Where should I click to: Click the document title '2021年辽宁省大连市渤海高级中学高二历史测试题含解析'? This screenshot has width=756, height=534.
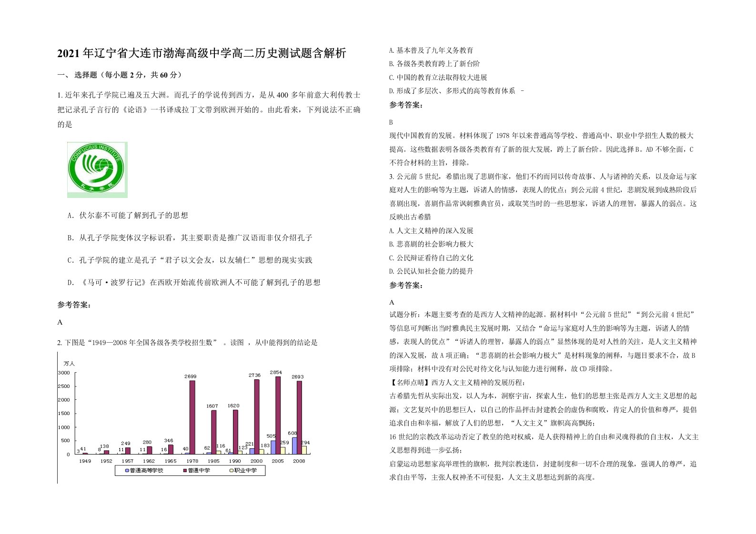pyautogui.click(x=202, y=53)
